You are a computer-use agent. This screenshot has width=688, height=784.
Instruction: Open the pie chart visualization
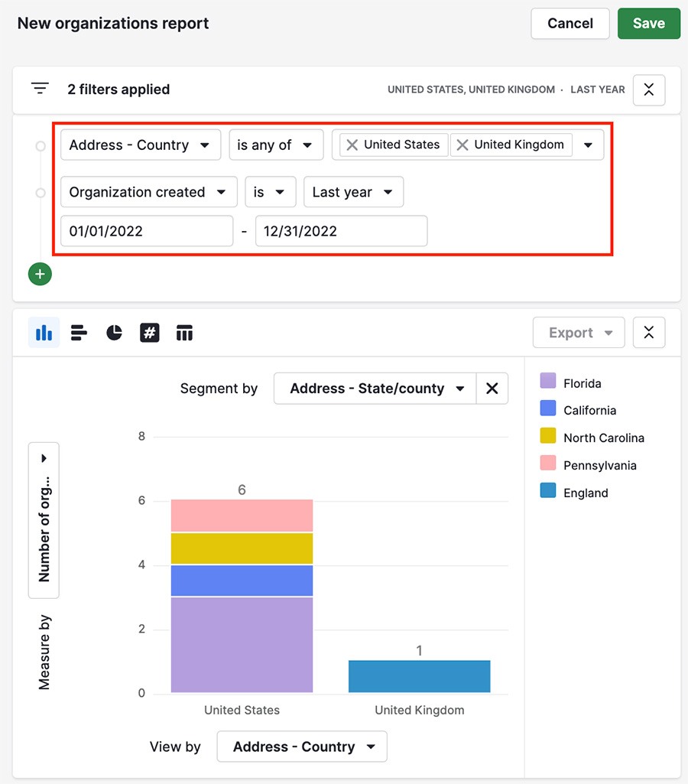(x=114, y=332)
